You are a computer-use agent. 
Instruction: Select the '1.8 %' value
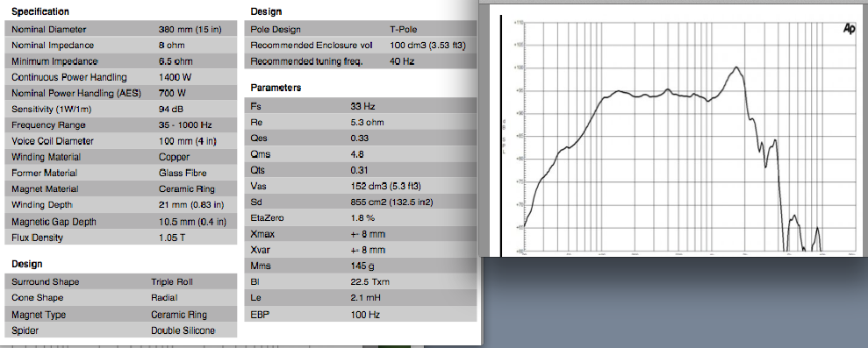(362, 218)
